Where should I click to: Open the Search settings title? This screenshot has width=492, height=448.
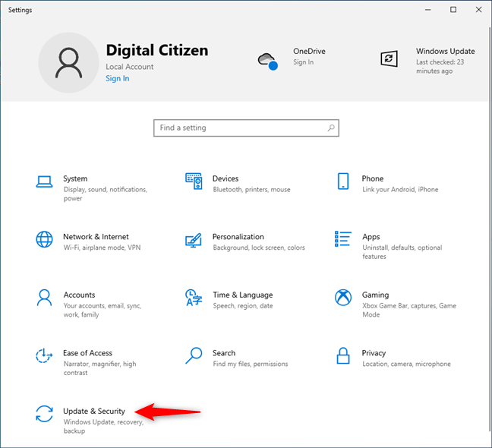point(224,353)
